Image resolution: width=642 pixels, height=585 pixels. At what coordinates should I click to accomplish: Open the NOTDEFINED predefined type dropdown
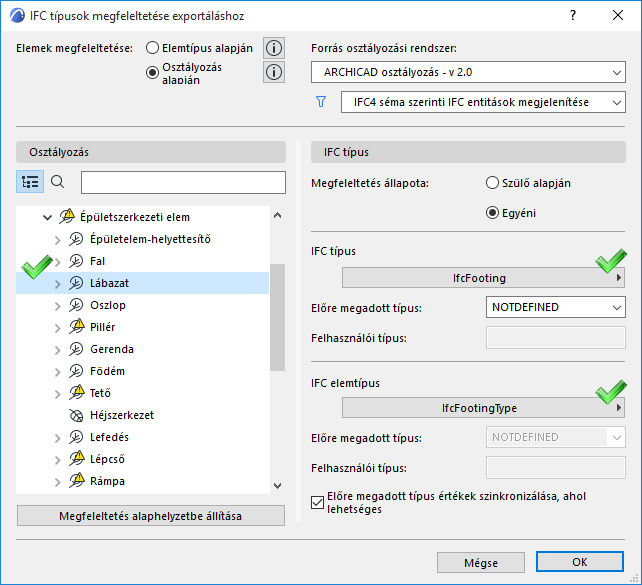click(x=555, y=307)
